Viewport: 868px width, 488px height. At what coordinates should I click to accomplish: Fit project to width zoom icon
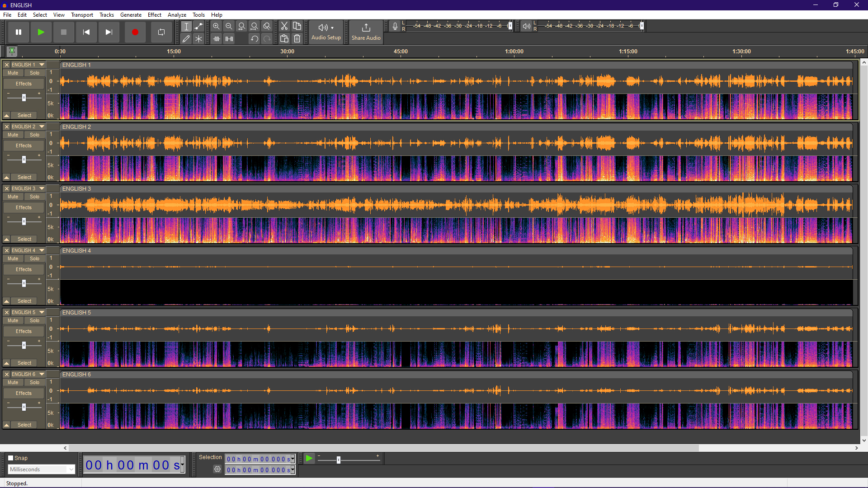tap(255, 26)
